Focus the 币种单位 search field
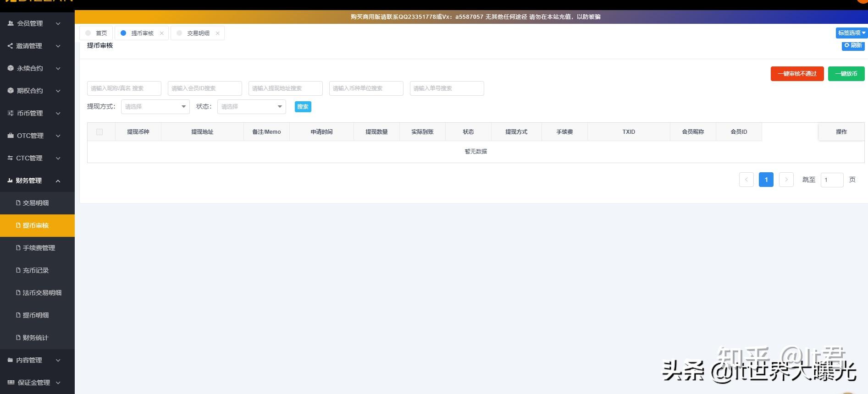Viewport: 868px width, 394px height. [x=366, y=88]
